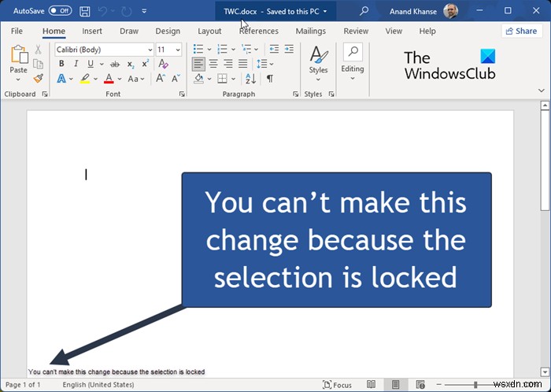
Task: Click the Multilevel List icon
Action: 246,49
